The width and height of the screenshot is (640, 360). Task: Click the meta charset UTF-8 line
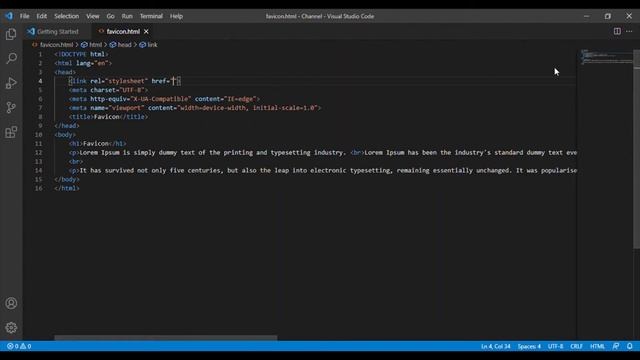pyautogui.click(x=109, y=90)
